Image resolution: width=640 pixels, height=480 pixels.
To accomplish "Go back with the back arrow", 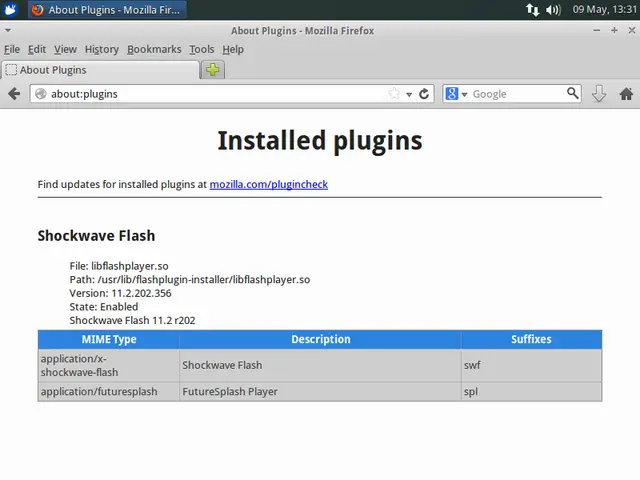I will click(14, 94).
